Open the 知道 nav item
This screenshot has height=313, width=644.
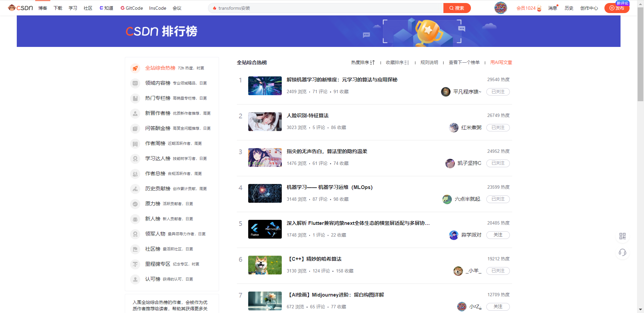[106, 8]
